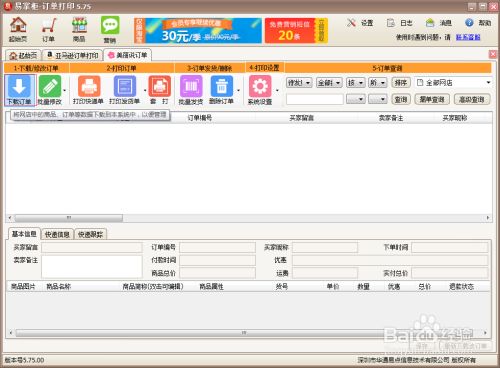Click the 删除订单 blue trash can icon
Image resolution: width=500 pixels, height=368 pixels.
pyautogui.click(x=221, y=90)
